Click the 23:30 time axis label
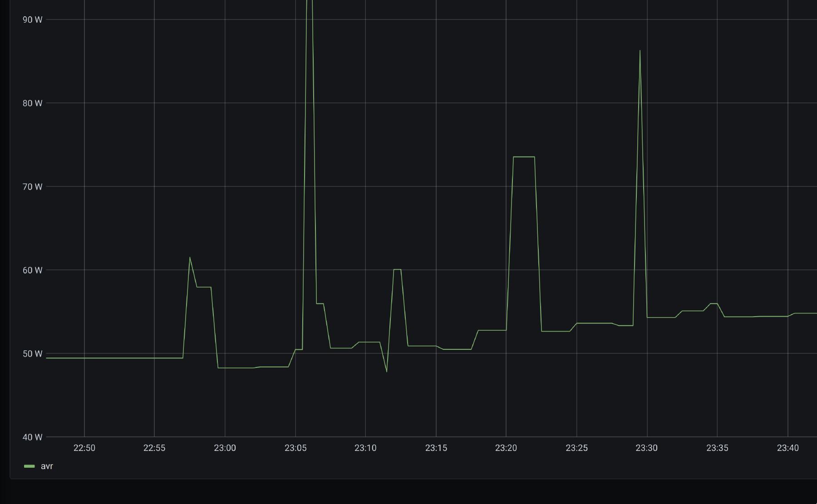The width and height of the screenshot is (817, 504). 646,448
